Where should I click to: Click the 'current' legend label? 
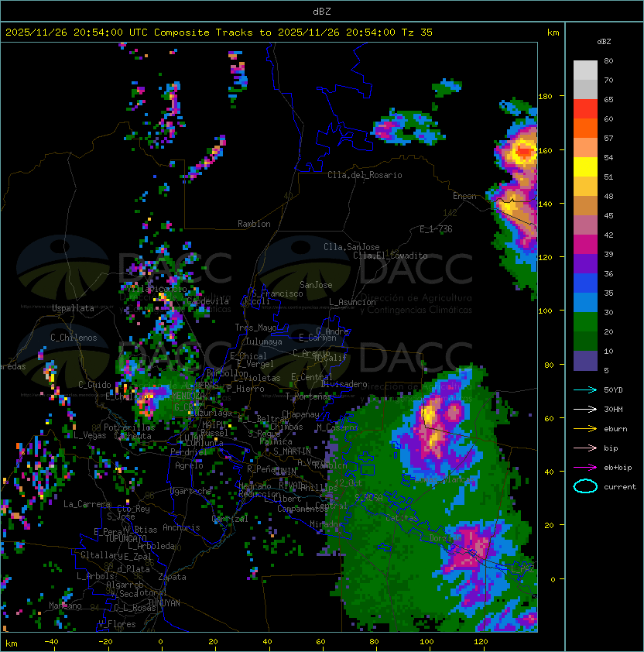(x=620, y=487)
